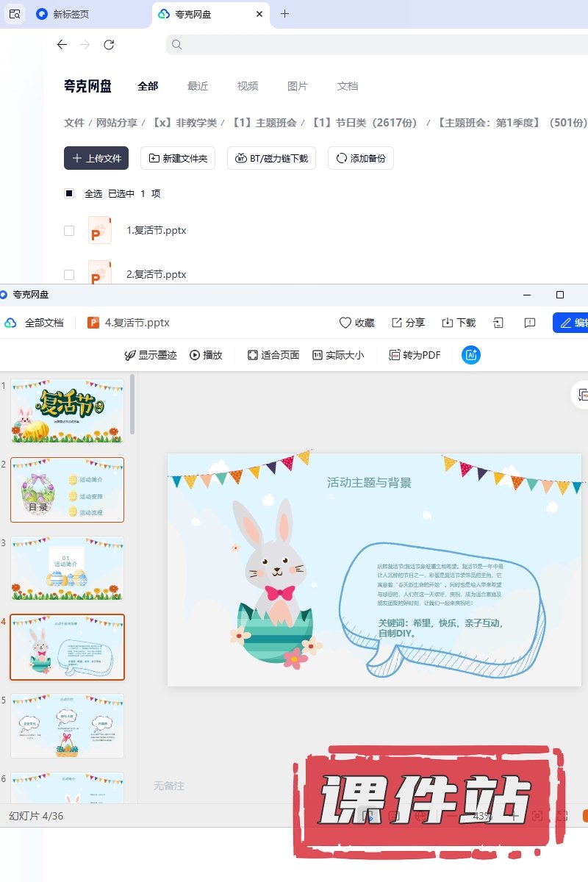Click the 分享 share icon

397,323
